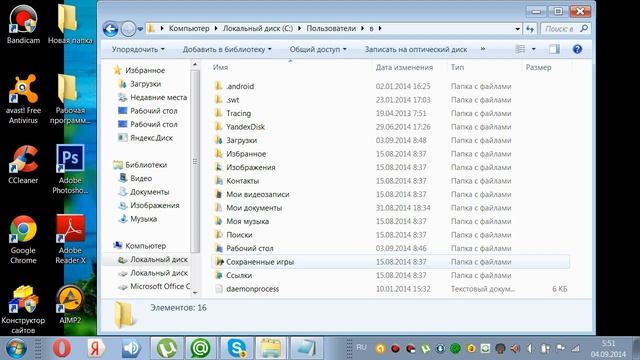Screen dimensions: 640x360
Task: Open Explorer help with question mark icon
Action: click(x=577, y=49)
